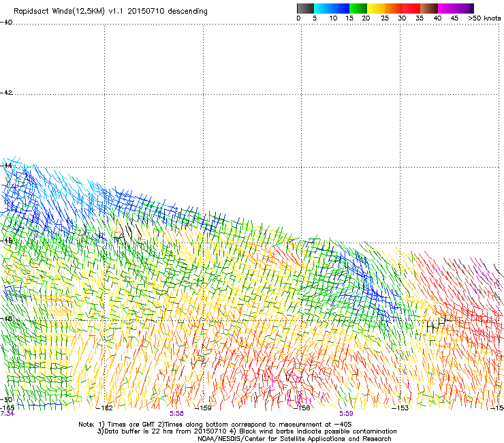Click the '7:34' purple time label

pyautogui.click(x=7, y=414)
